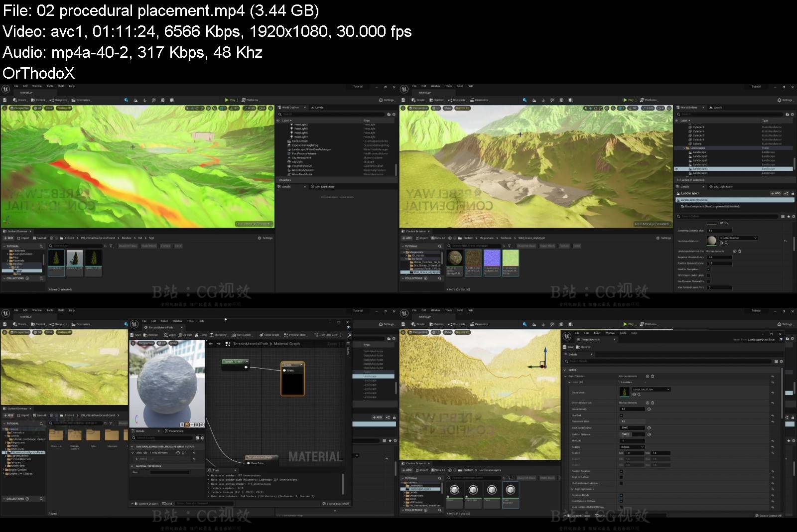Click the Start Cull Distance value field
This screenshot has height=532, width=797.
[632, 428]
